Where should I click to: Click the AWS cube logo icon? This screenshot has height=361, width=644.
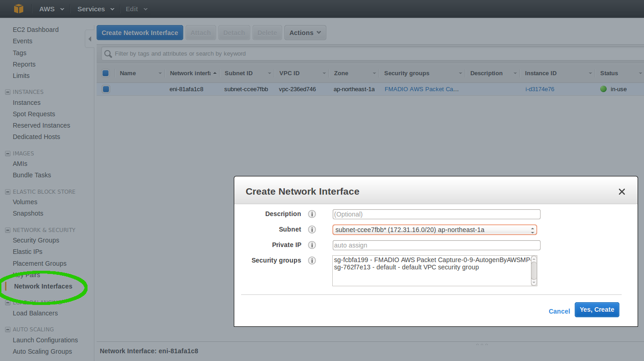point(18,9)
